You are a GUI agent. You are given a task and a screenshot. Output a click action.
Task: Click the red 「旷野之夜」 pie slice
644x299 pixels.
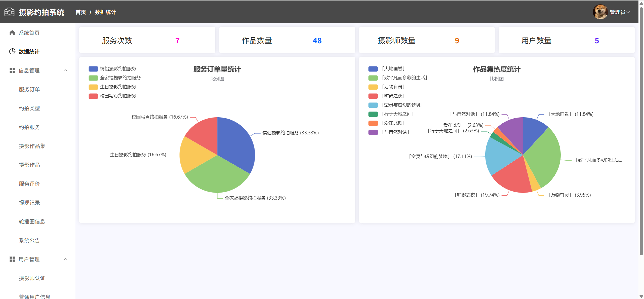[x=513, y=177]
